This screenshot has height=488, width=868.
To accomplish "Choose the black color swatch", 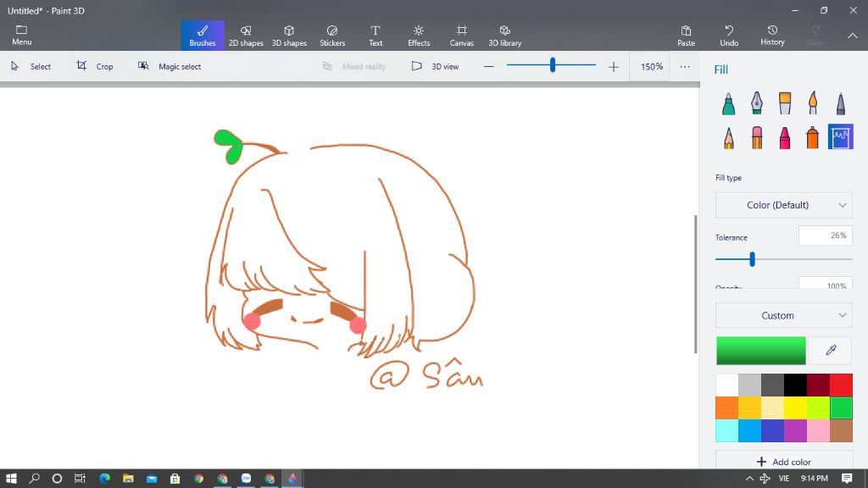I will (x=795, y=385).
